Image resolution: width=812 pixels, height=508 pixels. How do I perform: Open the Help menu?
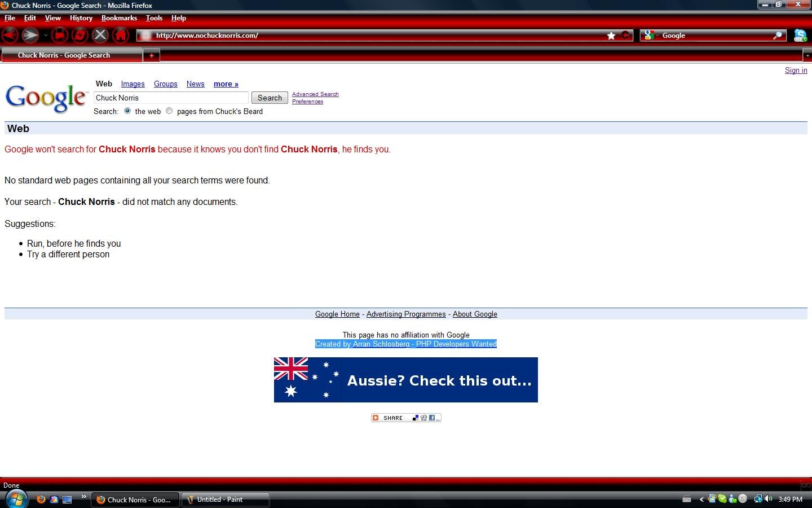tap(179, 18)
